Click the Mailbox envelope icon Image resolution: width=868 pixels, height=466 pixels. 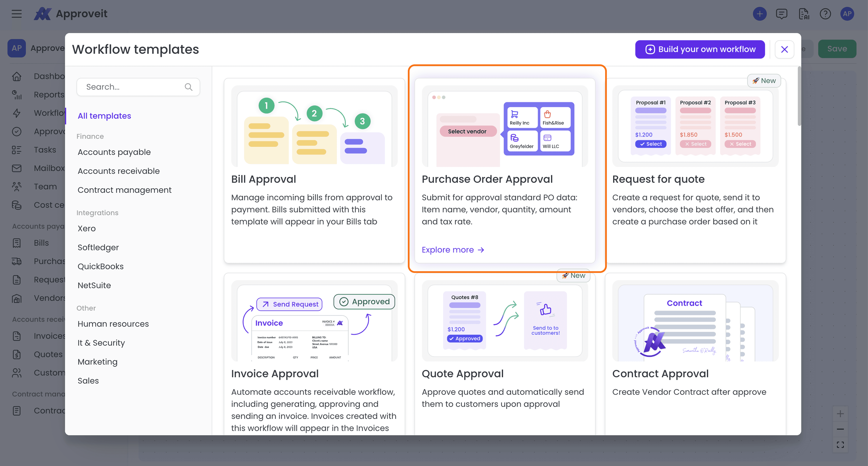pos(17,168)
